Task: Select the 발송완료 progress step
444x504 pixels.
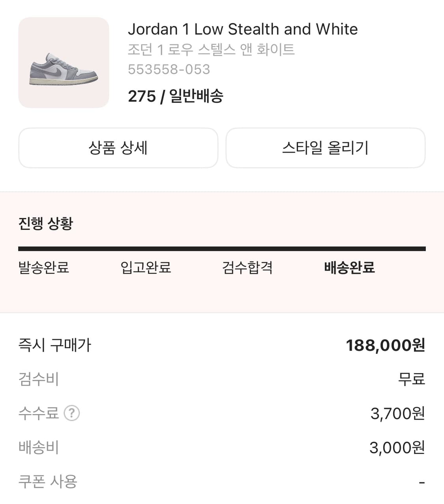Action: pos(44,267)
